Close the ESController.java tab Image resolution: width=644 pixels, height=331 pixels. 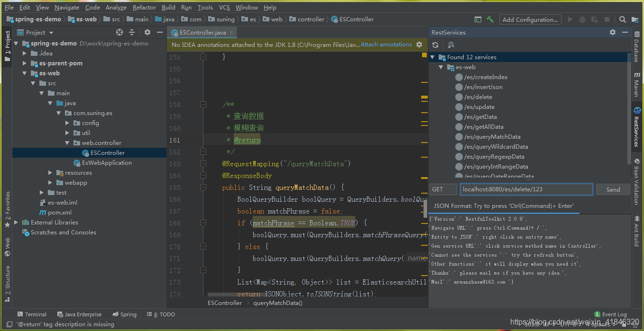pos(232,33)
